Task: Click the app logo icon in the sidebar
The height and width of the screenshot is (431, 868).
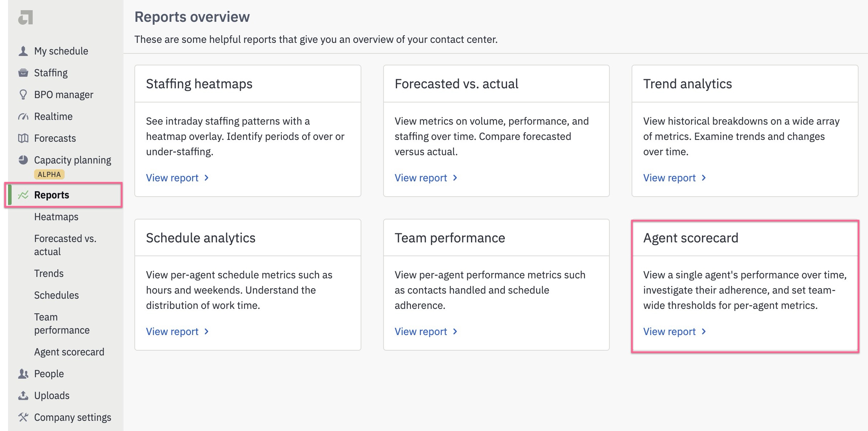Action: point(25,17)
